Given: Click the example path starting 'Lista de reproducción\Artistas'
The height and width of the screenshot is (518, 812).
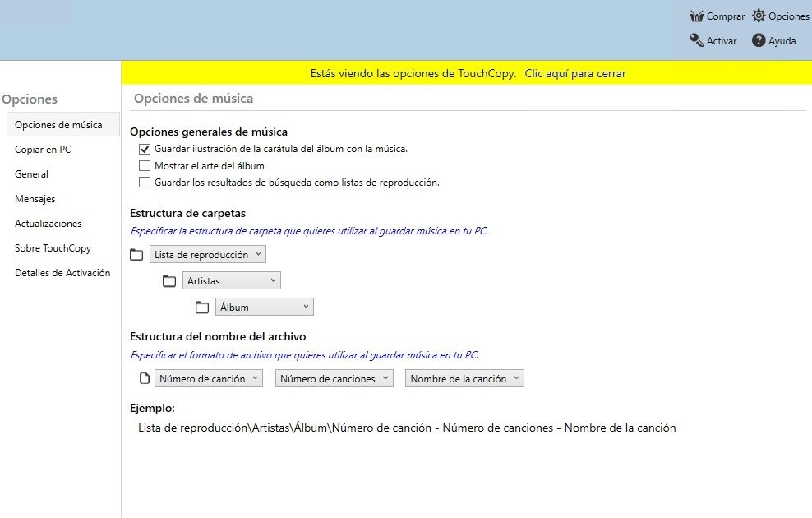Looking at the screenshot, I should [x=407, y=428].
